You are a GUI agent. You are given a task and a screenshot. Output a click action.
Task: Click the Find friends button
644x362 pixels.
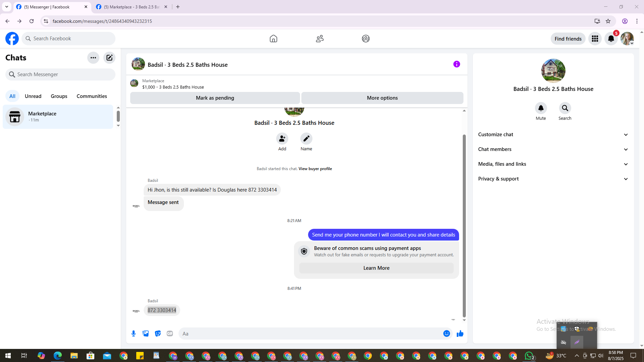click(568, 39)
